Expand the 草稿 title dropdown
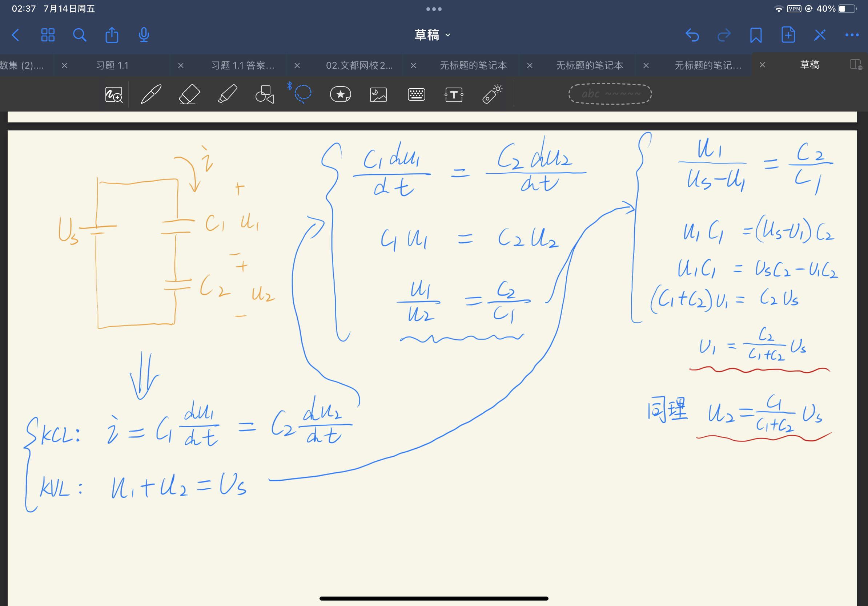The height and width of the screenshot is (606, 868). coord(433,35)
